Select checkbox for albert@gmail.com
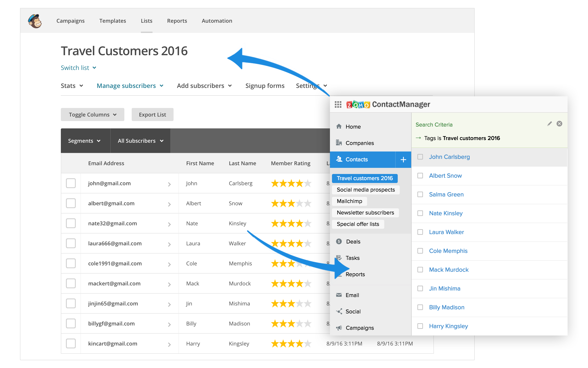Screen dimensions: 588x368 71,203
